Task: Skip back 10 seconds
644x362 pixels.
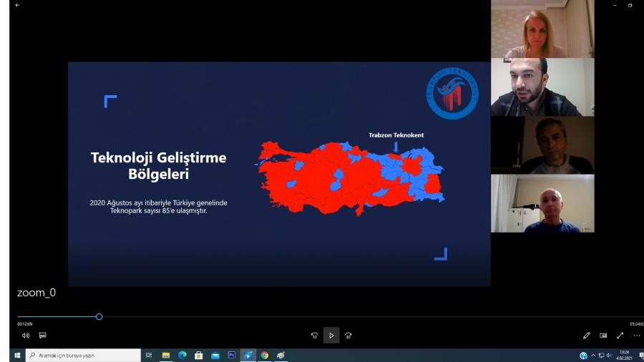Action: pos(314,335)
